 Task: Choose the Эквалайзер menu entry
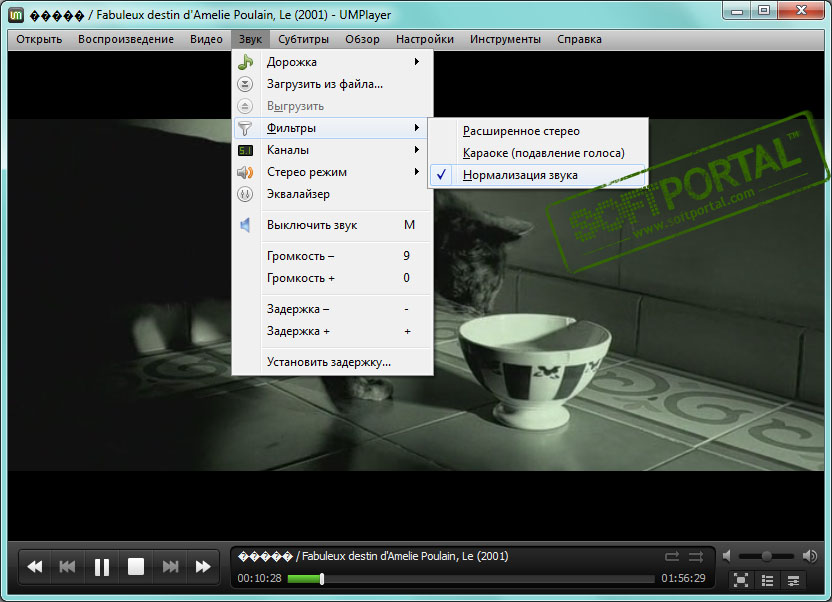pos(333,194)
